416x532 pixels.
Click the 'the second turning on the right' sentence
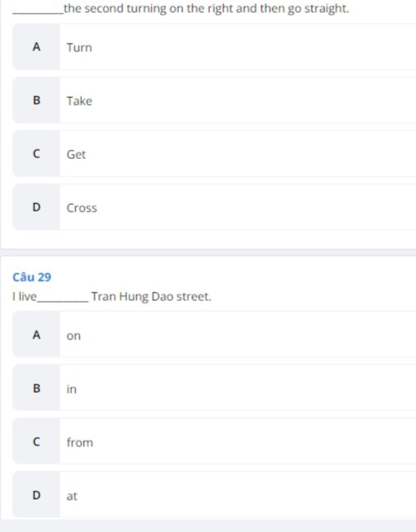pyautogui.click(x=181, y=9)
